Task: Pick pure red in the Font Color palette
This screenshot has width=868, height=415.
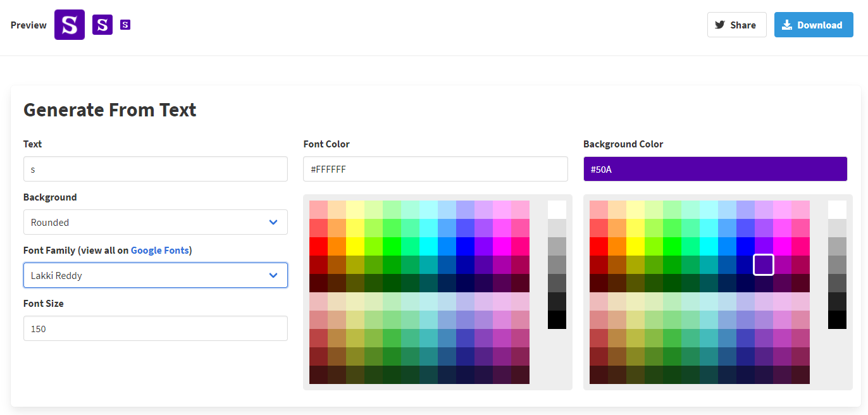Action: (x=318, y=246)
